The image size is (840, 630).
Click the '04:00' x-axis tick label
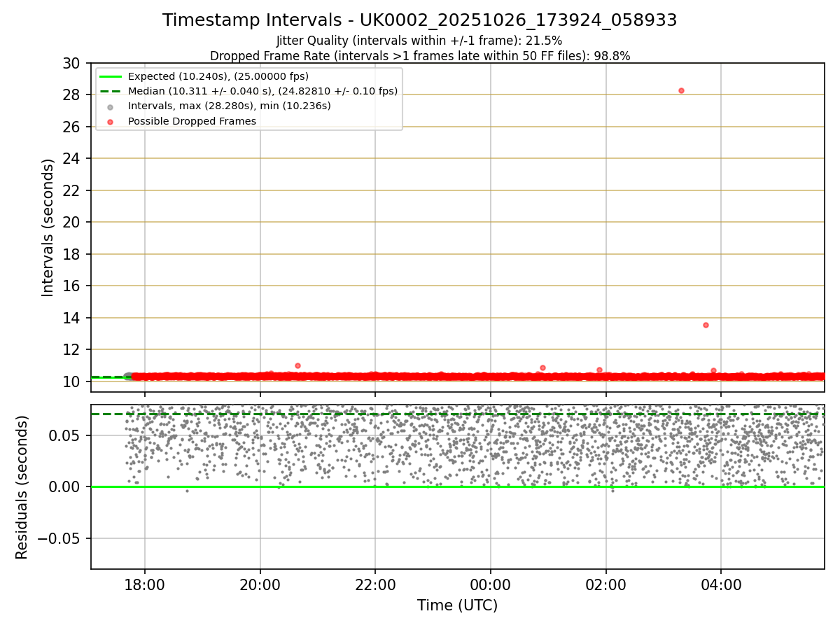click(721, 584)
